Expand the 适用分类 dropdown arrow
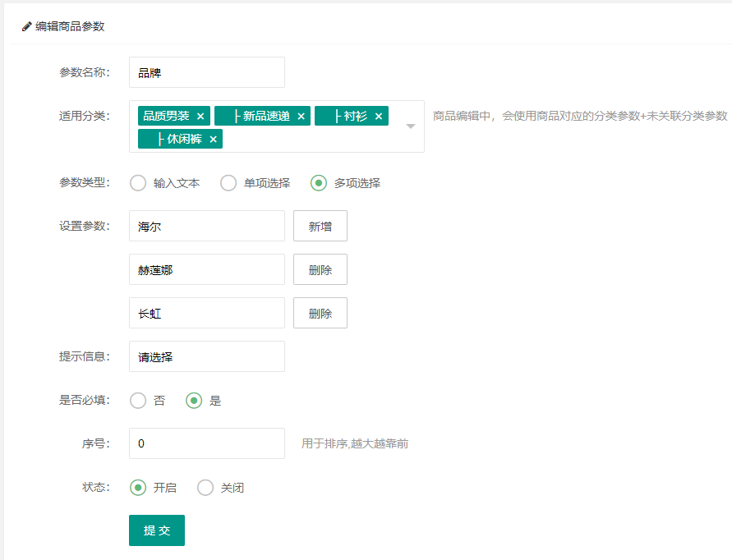The image size is (732, 560). tap(411, 126)
